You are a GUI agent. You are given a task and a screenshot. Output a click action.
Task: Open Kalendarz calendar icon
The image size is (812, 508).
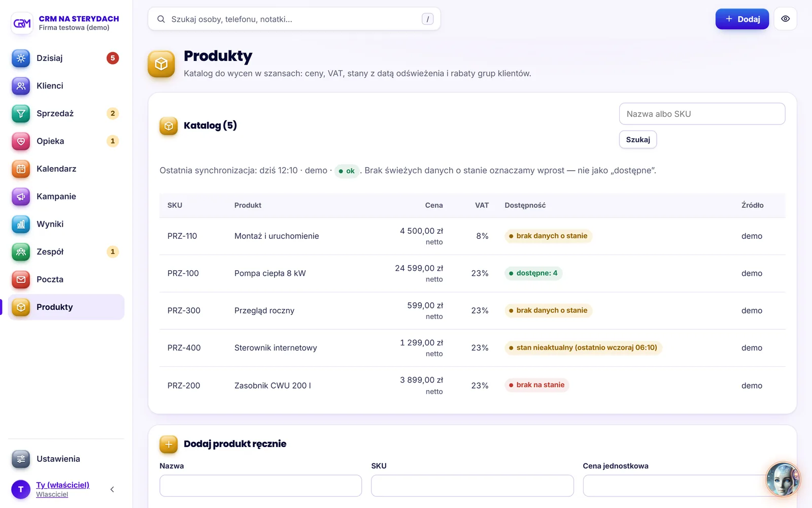(x=21, y=169)
